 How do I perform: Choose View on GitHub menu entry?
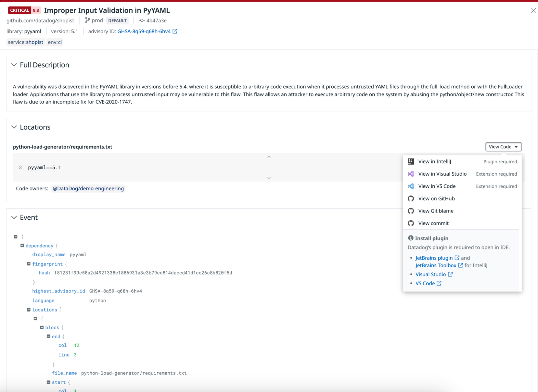[462, 199]
